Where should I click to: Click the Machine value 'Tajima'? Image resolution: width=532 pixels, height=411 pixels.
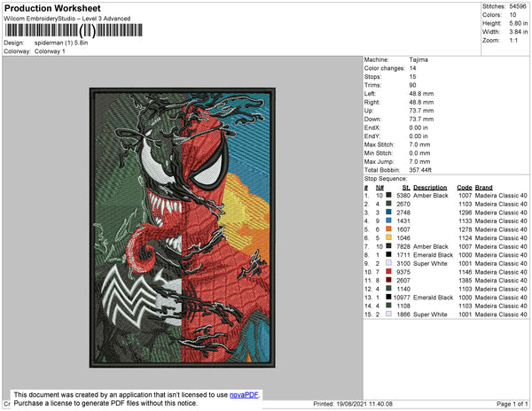pos(419,59)
